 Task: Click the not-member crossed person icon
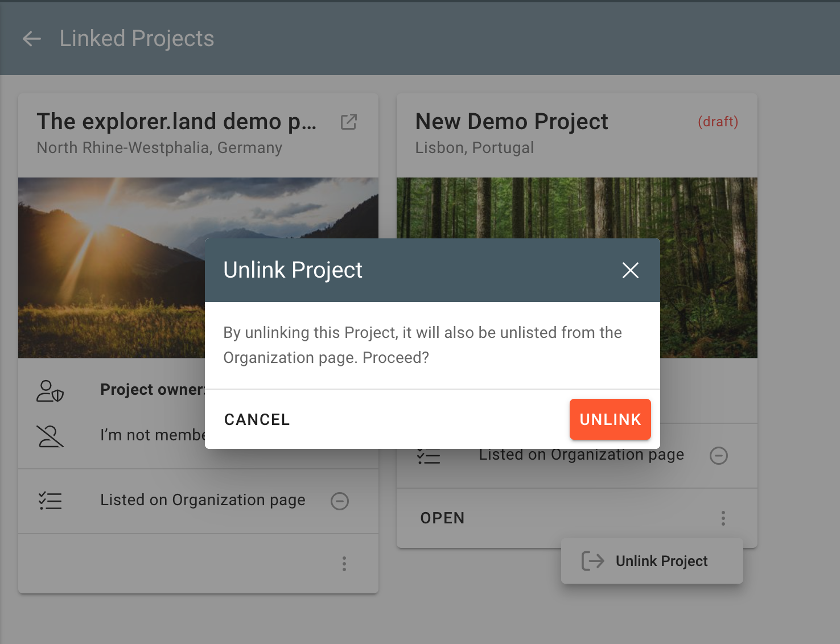50,436
